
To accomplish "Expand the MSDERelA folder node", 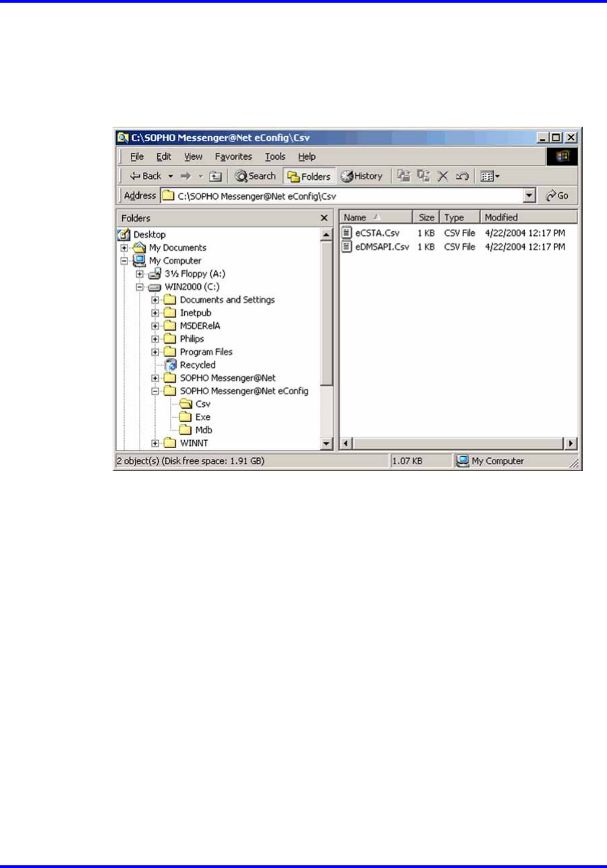I will point(156,326).
